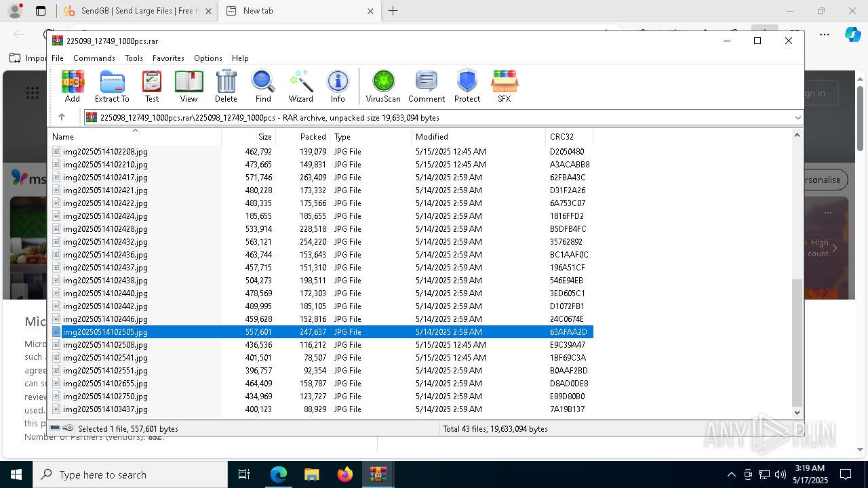
Task: Open the notification center icon
Action: pos(846,474)
